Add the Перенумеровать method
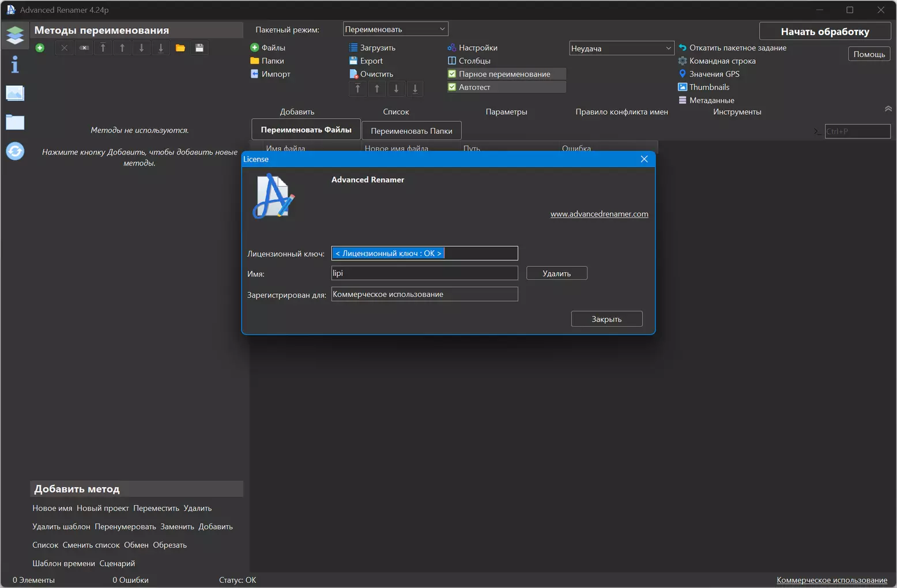The image size is (897, 588). point(125,527)
